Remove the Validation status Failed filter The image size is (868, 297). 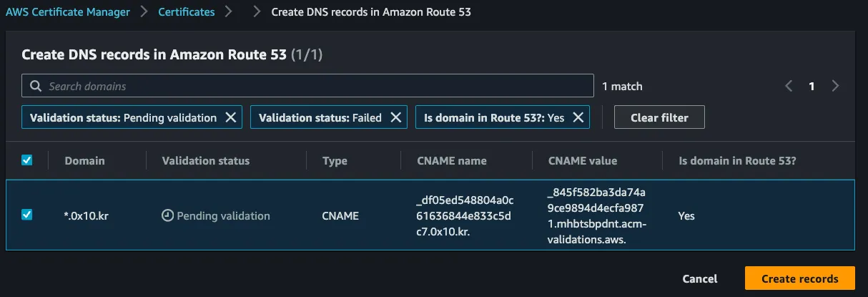coord(395,117)
